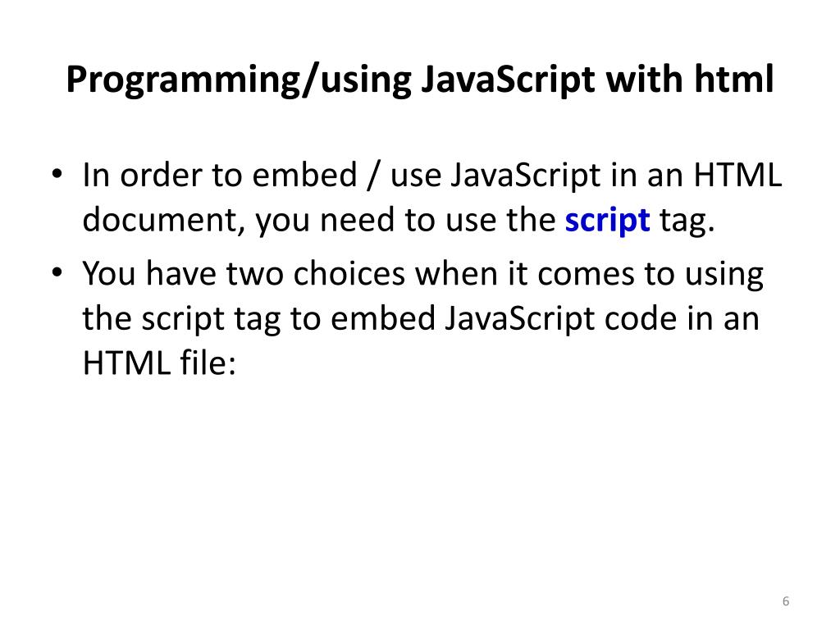The width and height of the screenshot is (840, 630).
Task: Click slide page number 6
Action: pyautogui.click(x=786, y=602)
